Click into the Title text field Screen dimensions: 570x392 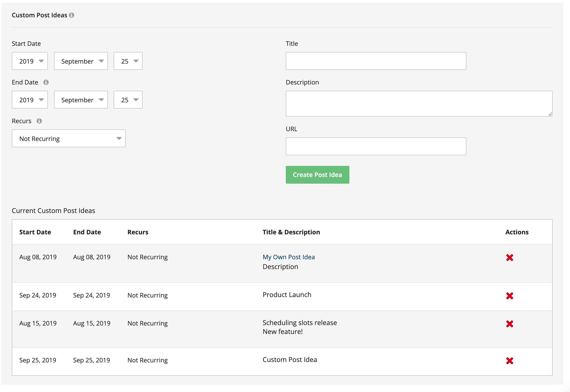[376, 61]
